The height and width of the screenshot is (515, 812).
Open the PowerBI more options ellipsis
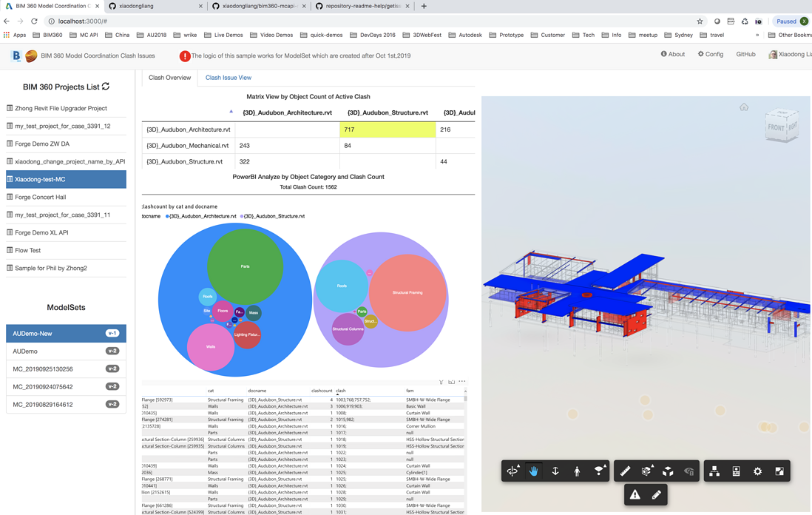pos(462,381)
